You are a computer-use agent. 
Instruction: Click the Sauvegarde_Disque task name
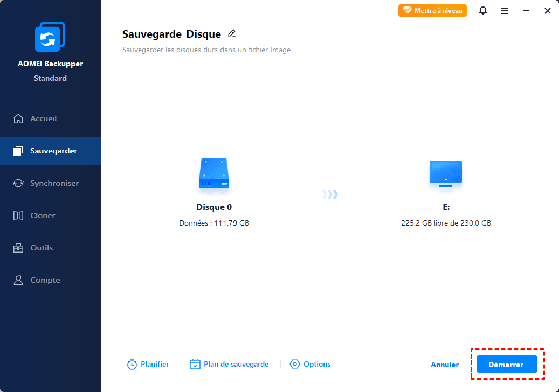coord(171,34)
